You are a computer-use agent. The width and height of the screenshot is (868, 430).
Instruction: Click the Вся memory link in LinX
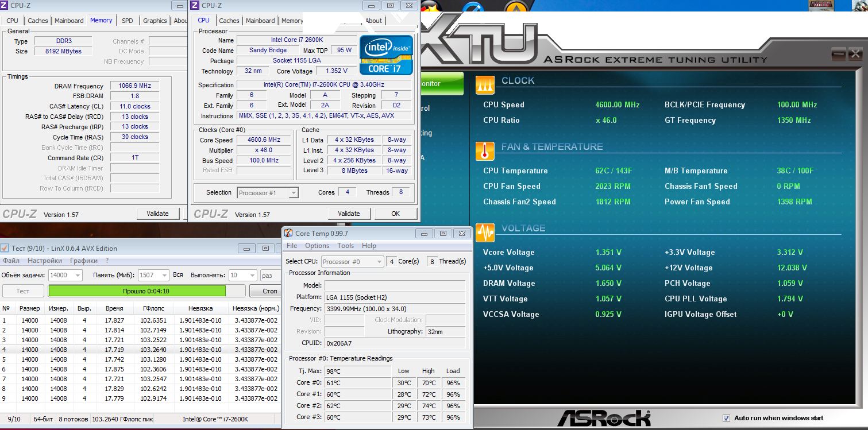[178, 275]
